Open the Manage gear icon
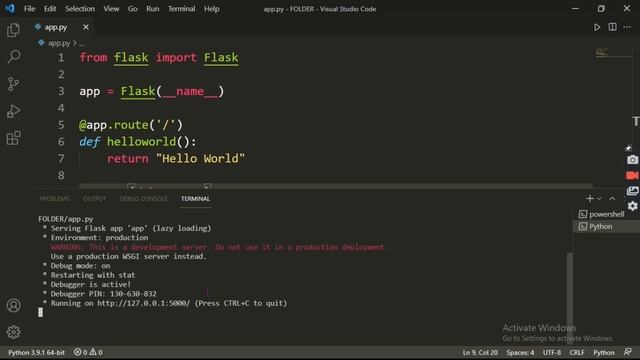This screenshot has height=360, width=640. tap(13, 332)
